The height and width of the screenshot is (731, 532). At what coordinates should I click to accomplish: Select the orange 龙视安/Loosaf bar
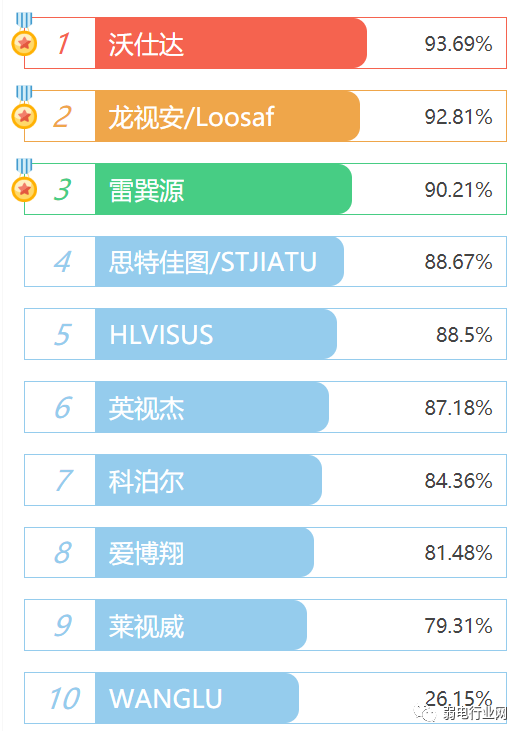(x=228, y=116)
